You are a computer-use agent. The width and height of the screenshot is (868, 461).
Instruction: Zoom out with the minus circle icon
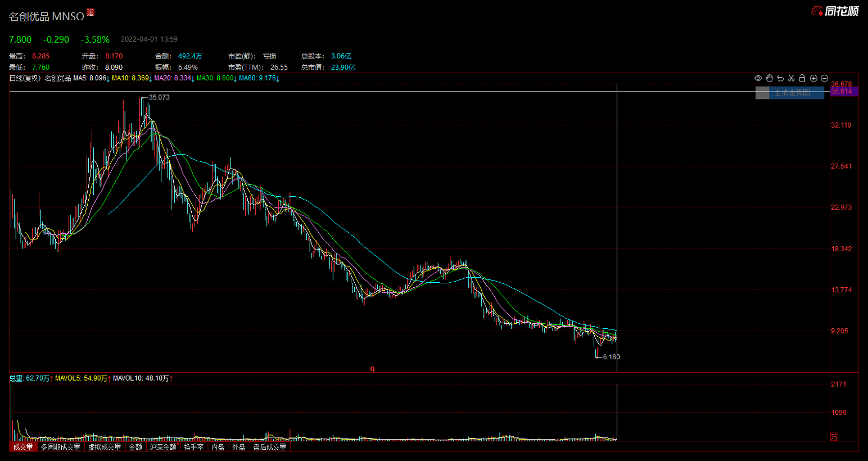tap(824, 78)
